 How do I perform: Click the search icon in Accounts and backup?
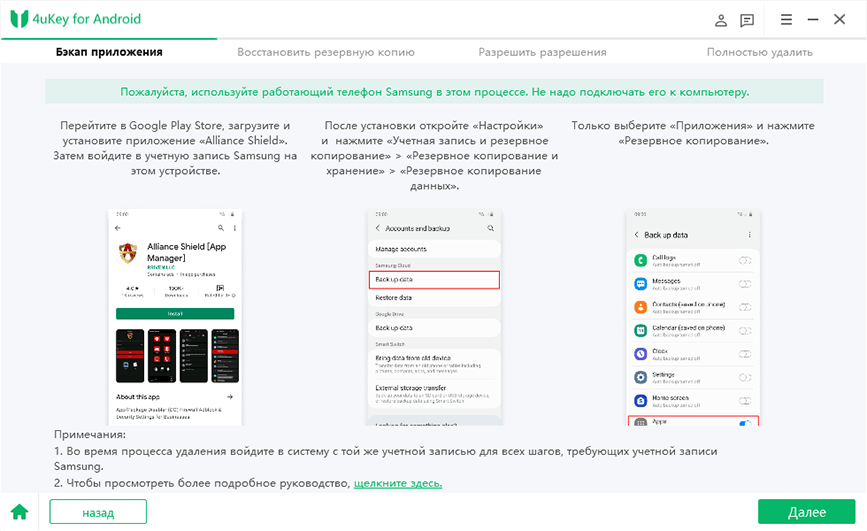(490, 228)
